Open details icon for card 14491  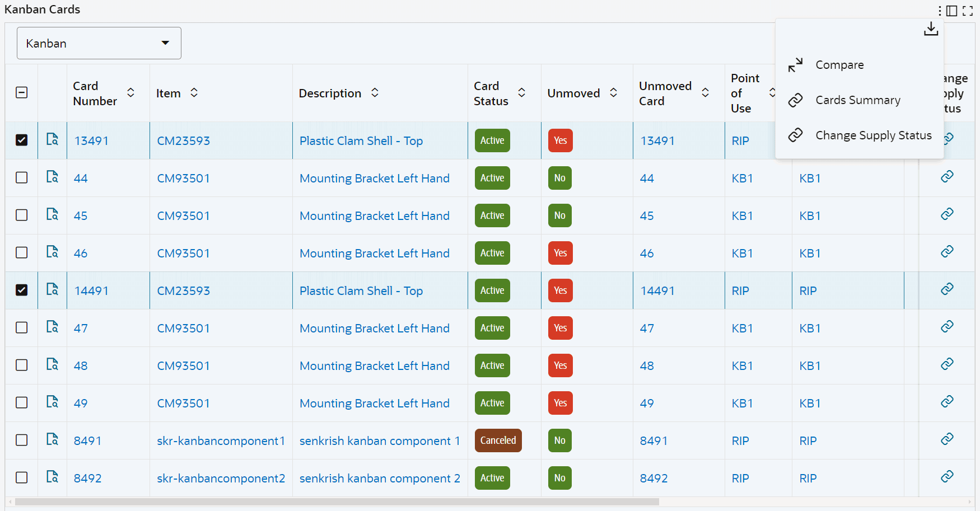[52, 289]
